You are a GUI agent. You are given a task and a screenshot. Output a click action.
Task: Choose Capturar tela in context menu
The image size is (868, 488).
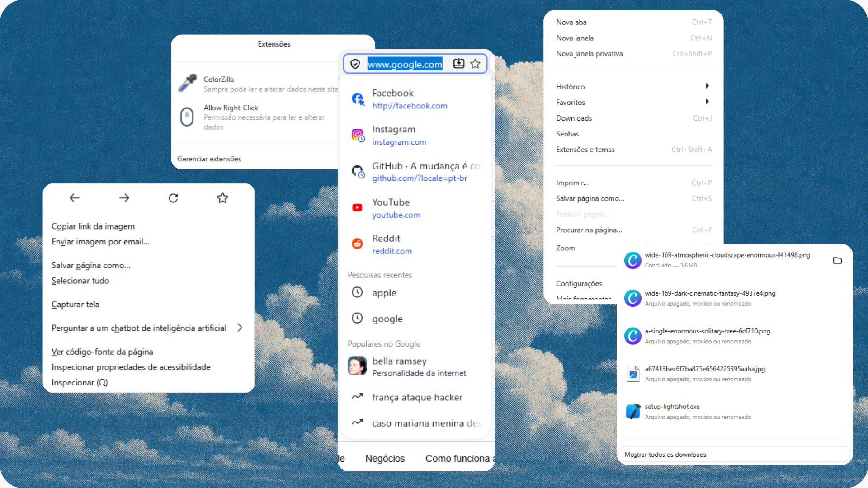75,305
